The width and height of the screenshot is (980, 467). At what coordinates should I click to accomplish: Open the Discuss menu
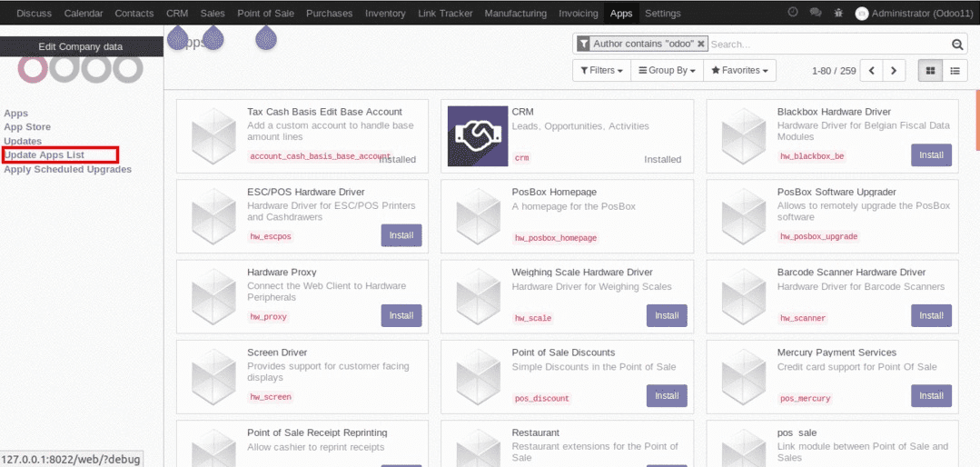point(35,13)
